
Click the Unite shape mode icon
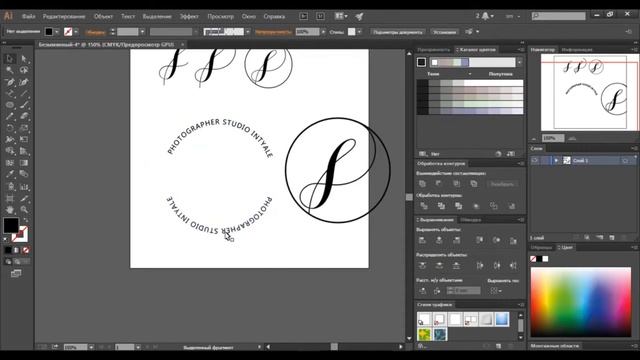click(422, 184)
